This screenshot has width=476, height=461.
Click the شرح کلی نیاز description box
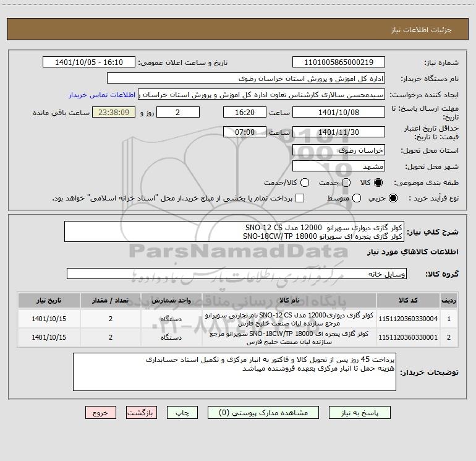(x=234, y=232)
